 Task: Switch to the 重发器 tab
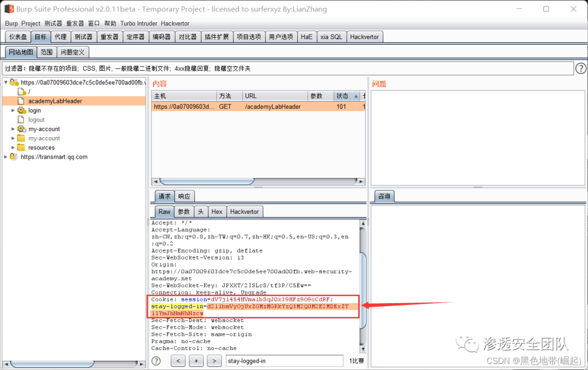click(109, 37)
